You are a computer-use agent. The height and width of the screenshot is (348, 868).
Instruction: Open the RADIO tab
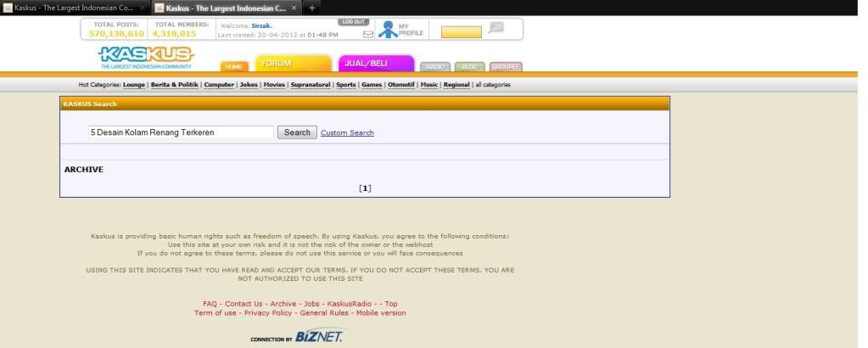click(x=435, y=66)
